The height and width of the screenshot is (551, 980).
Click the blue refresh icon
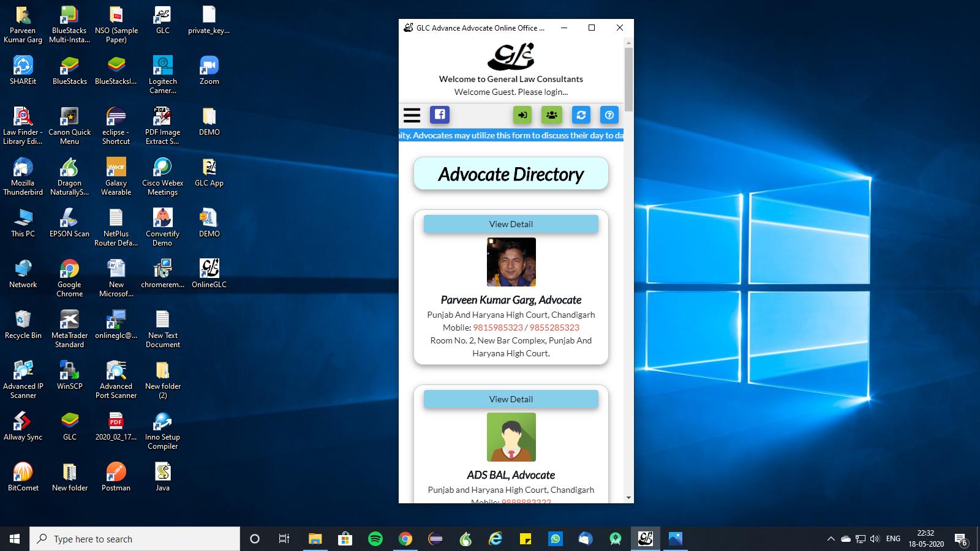(x=581, y=114)
